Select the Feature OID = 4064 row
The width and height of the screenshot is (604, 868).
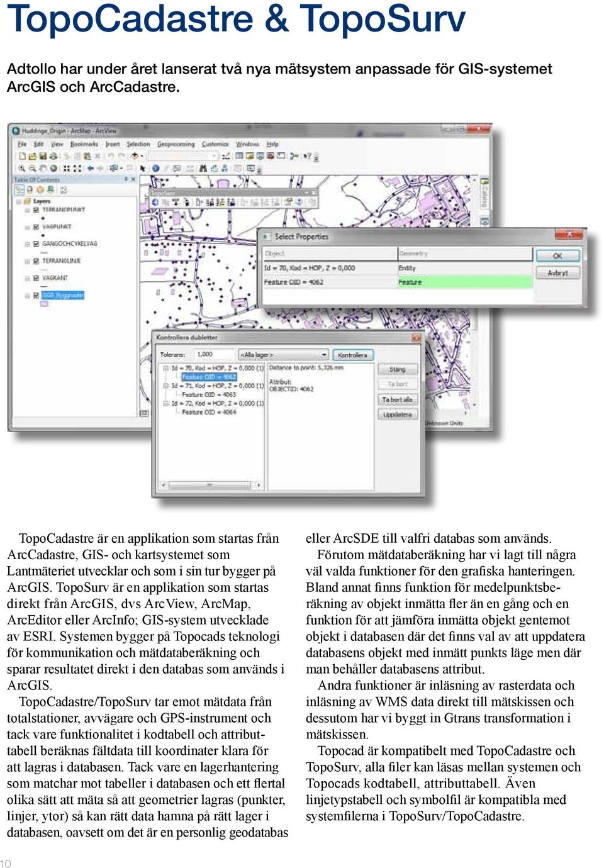click(x=209, y=412)
